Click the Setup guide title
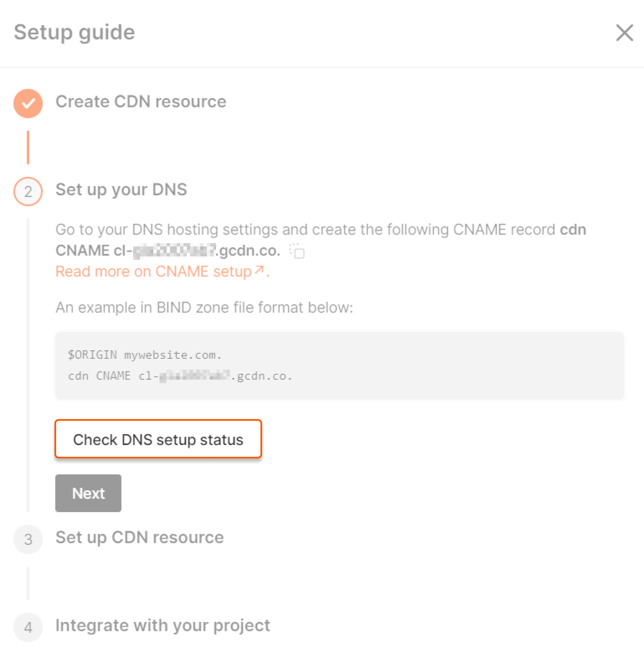The image size is (644, 668). (74, 33)
